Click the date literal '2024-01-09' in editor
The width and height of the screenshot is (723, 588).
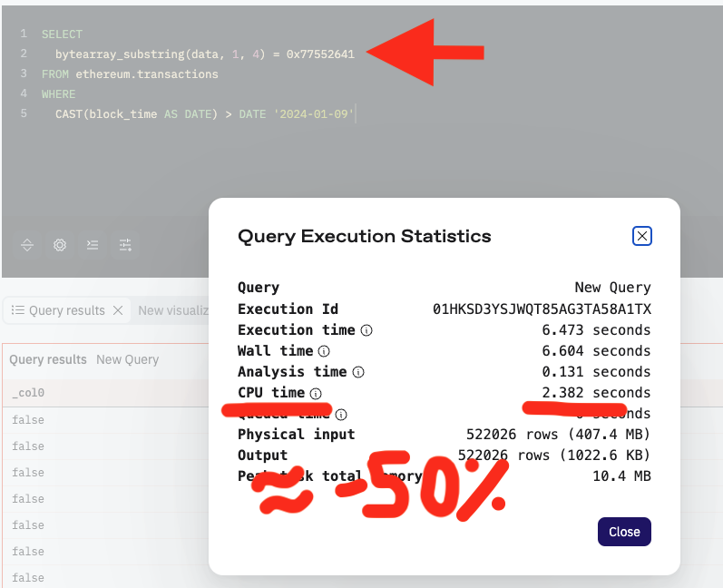point(314,114)
